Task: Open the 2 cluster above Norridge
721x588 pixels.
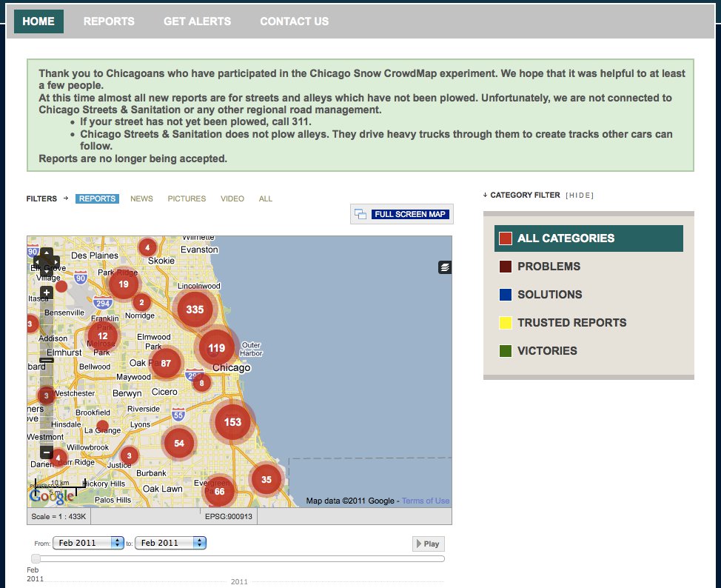Action: [141, 303]
